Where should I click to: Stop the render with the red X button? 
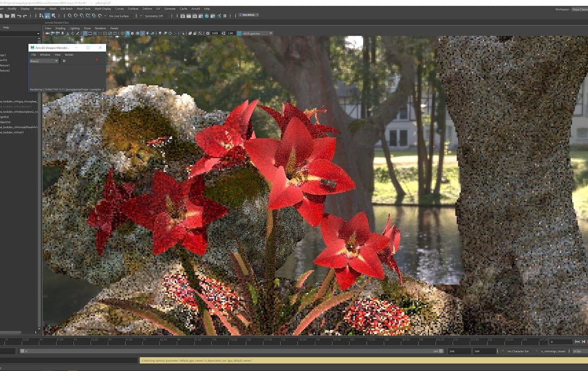pyautogui.click(x=97, y=60)
